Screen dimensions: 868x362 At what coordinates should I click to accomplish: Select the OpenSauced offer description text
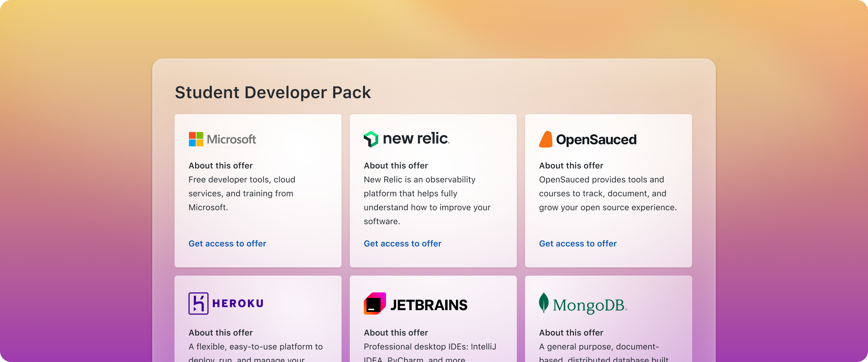tap(608, 194)
